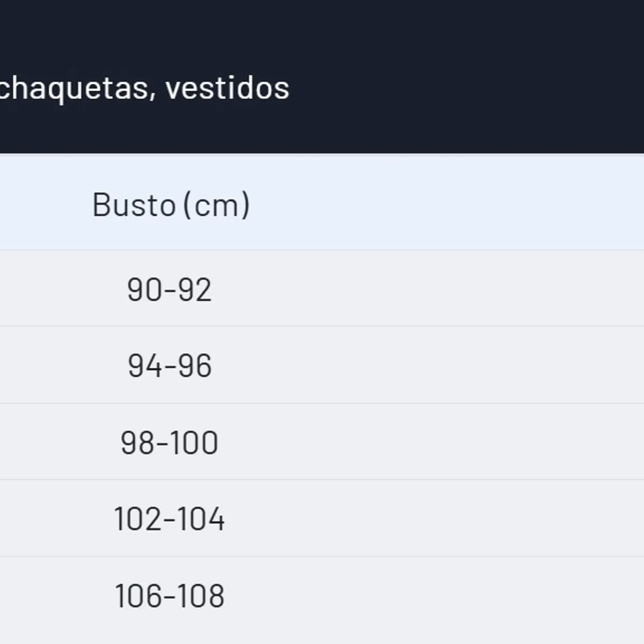Click the "(cm)" unit in column header
The image size is (644, 644).
(216, 204)
